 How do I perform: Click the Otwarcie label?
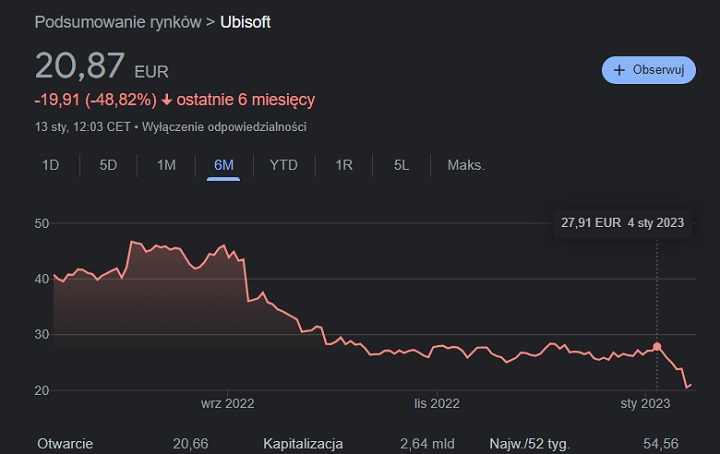click(65, 444)
